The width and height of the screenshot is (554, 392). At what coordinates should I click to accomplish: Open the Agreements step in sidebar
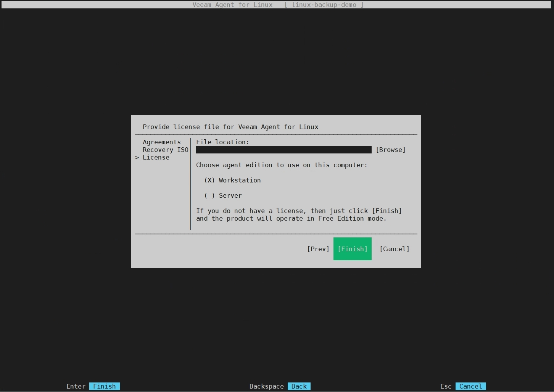tap(162, 142)
